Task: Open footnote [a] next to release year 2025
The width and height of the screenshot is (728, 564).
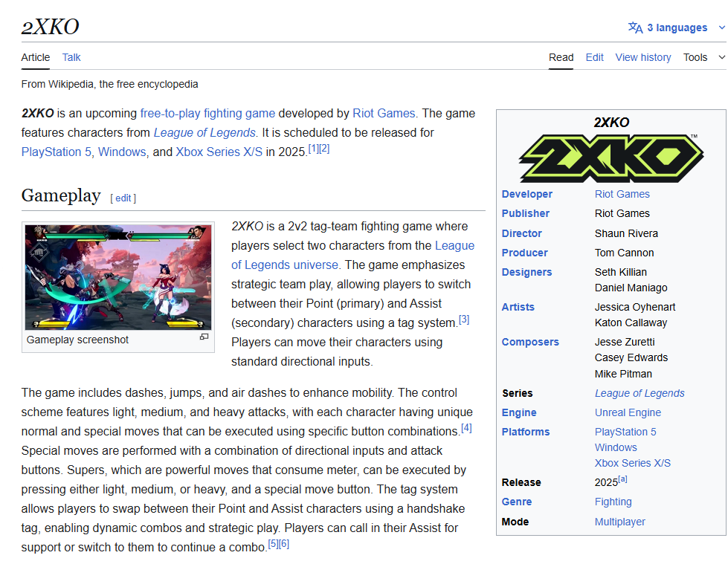Action: [x=622, y=479]
